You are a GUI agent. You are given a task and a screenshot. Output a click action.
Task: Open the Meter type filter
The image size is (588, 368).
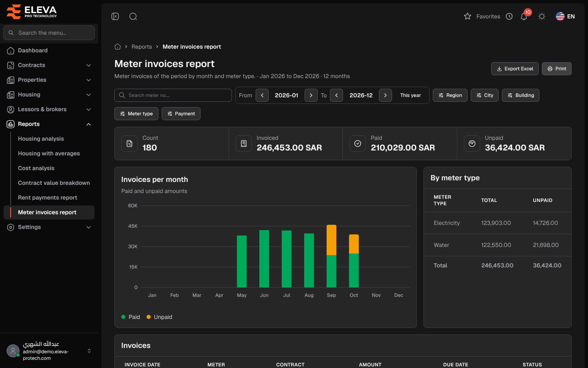136,114
